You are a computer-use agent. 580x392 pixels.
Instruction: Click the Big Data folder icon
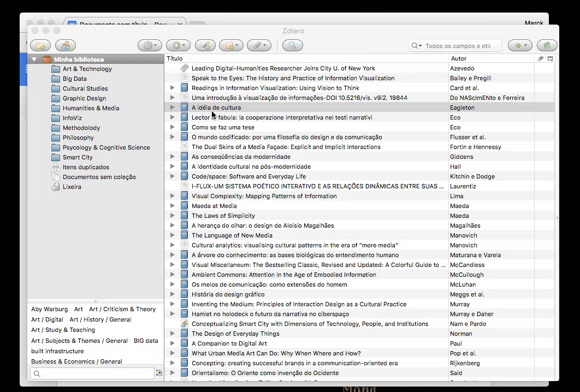click(x=56, y=79)
